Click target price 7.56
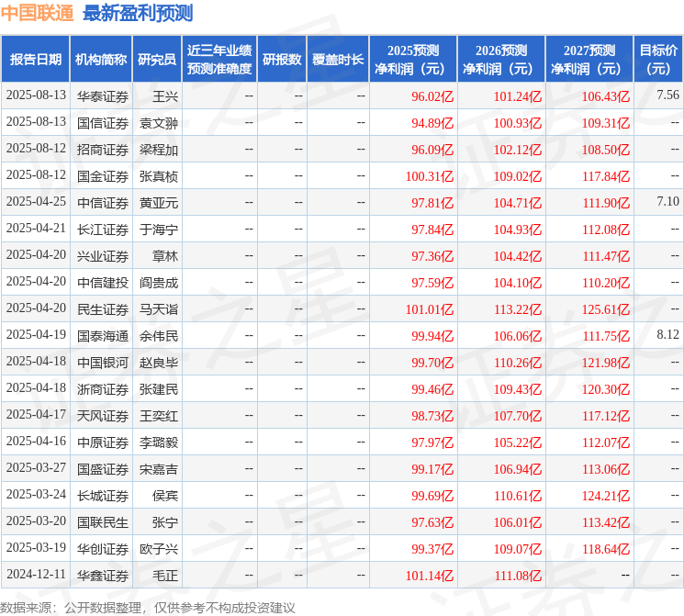The width and height of the screenshot is (684, 616). click(667, 95)
